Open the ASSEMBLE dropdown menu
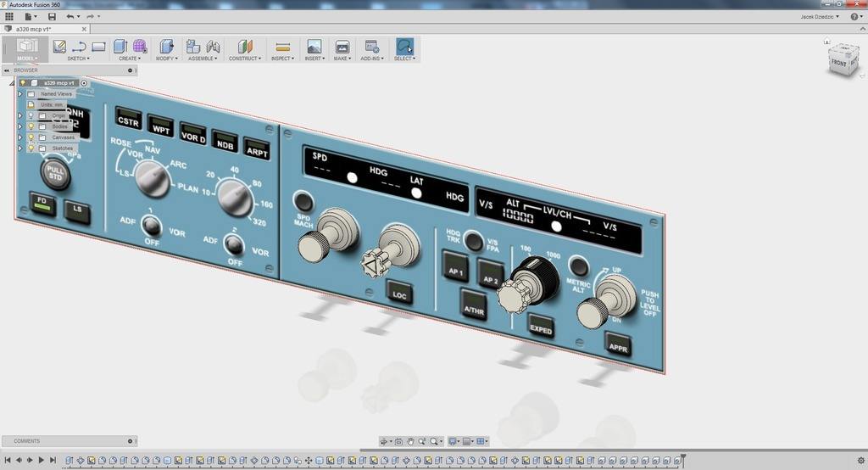Screen dimensions: 868x470 203,59
